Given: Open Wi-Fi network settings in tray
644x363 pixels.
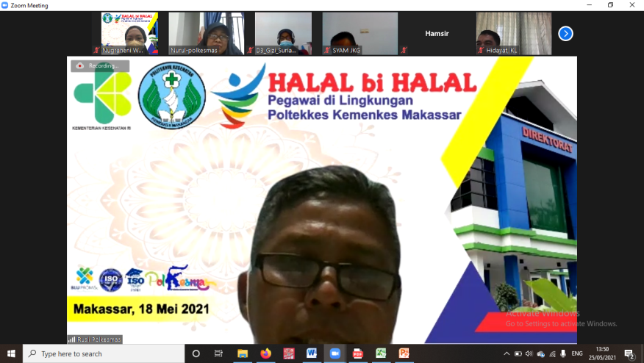Looking at the screenshot, I should pos(552,354).
